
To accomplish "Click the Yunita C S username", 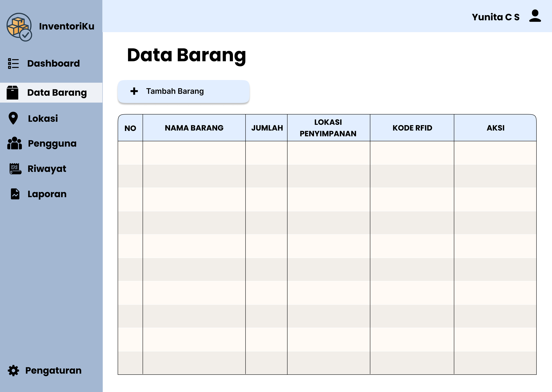I will [495, 17].
